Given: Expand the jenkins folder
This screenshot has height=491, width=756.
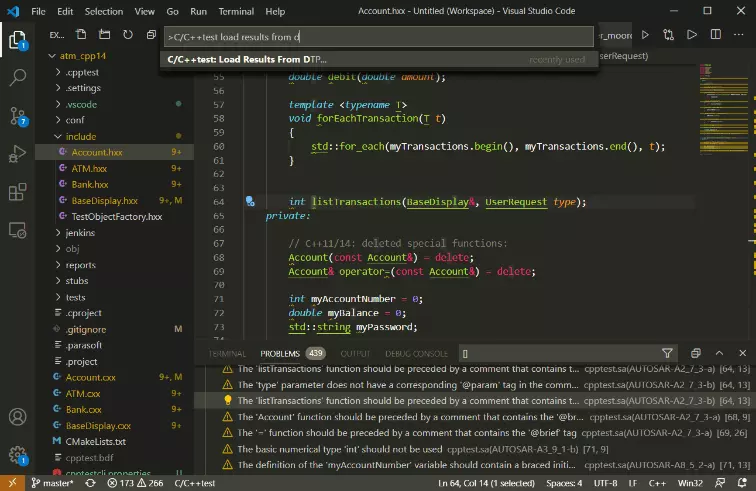Looking at the screenshot, I should pyautogui.click(x=80, y=233).
